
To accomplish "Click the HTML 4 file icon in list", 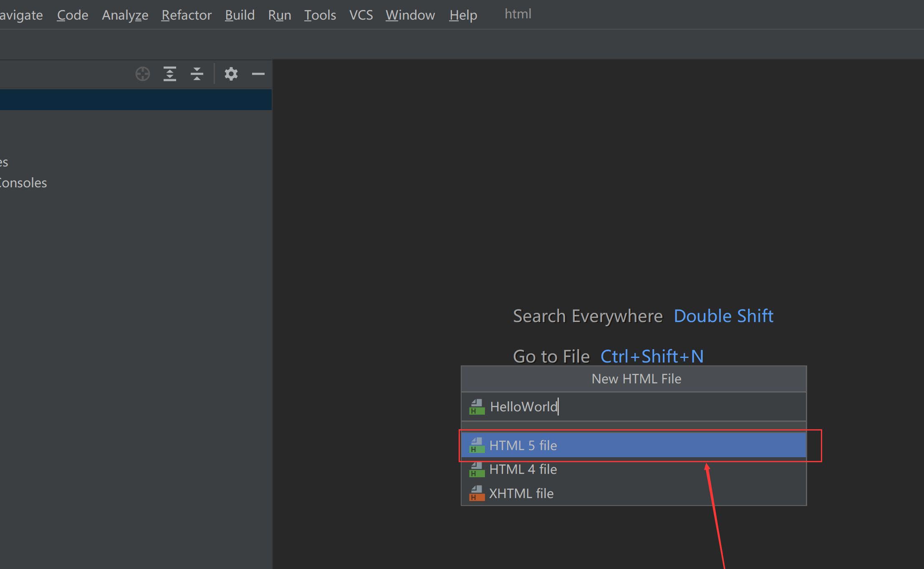I will (x=477, y=469).
